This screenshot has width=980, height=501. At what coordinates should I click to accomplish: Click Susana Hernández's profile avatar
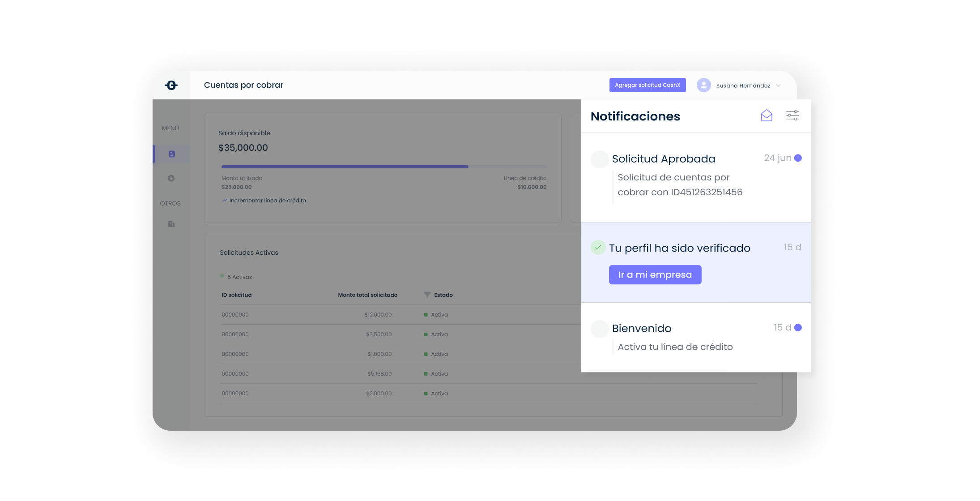pos(703,85)
